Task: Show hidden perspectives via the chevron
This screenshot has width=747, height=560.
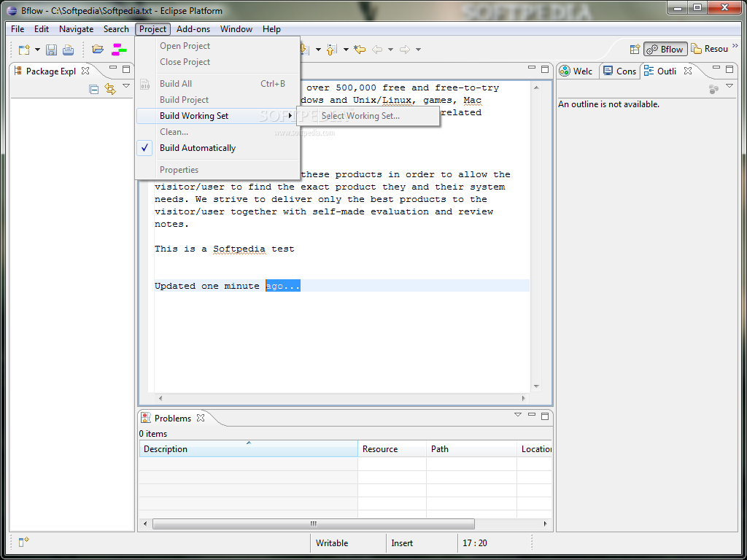Action: (735, 46)
